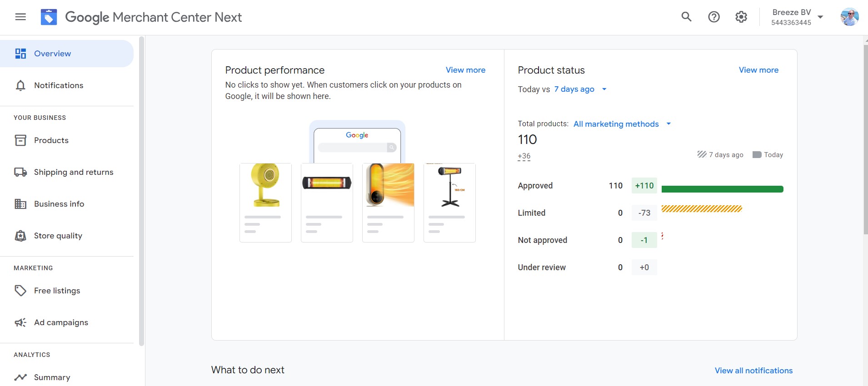Open the hamburger main menu
This screenshot has height=386, width=868.
20,17
